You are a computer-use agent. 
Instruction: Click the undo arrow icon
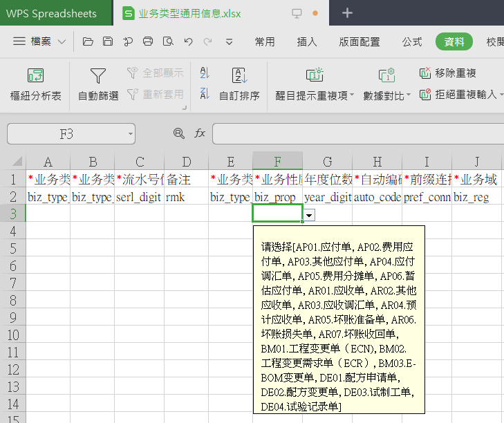click(x=188, y=41)
